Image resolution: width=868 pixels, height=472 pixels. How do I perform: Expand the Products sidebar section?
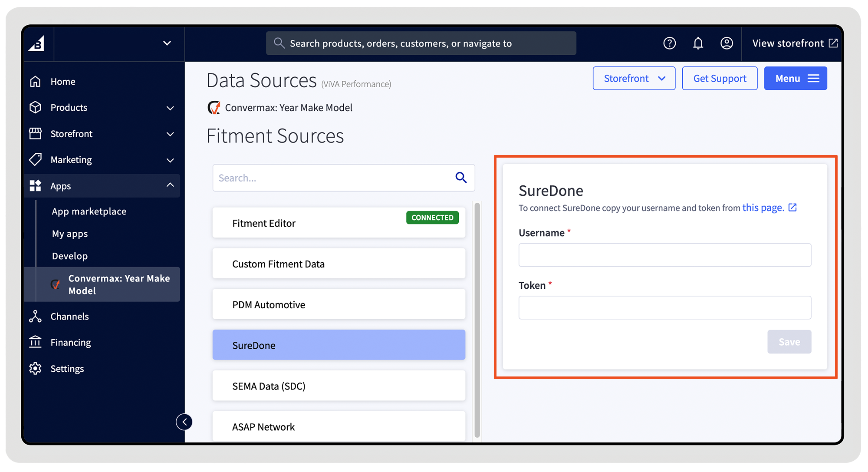(x=170, y=108)
